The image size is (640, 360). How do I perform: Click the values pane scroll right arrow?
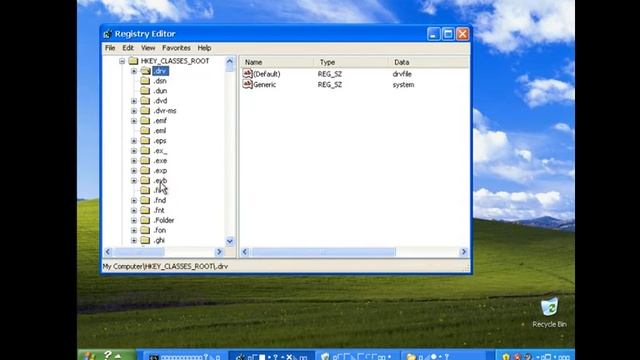click(463, 252)
